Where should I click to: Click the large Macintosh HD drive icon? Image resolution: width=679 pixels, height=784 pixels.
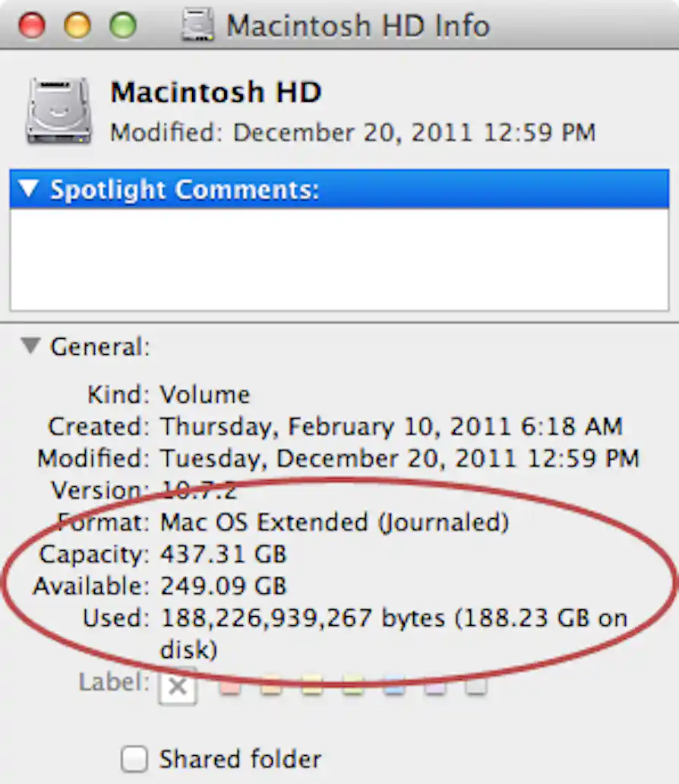(x=57, y=110)
